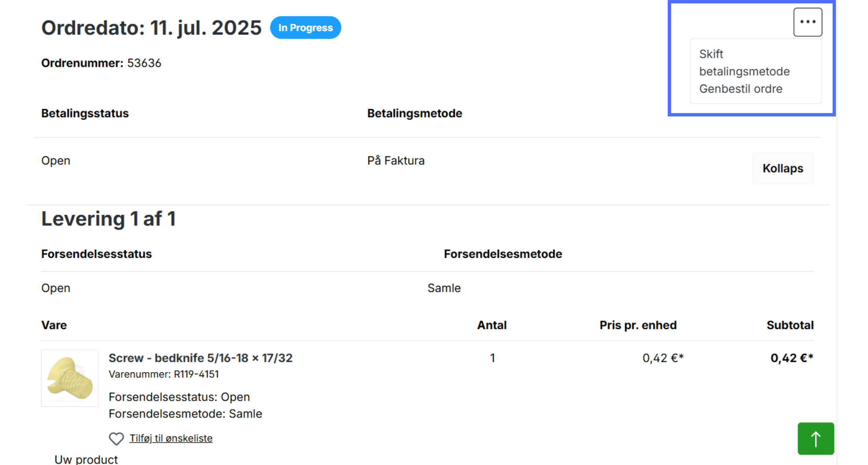Click the yellow screw product thumbnail
868x465 pixels.
pyautogui.click(x=70, y=378)
